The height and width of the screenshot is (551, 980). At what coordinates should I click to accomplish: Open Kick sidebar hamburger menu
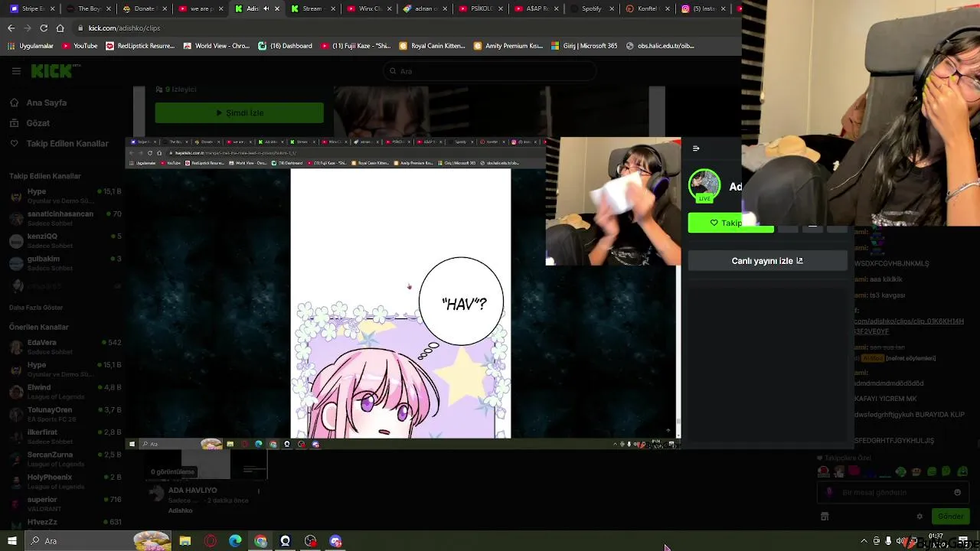(x=16, y=70)
